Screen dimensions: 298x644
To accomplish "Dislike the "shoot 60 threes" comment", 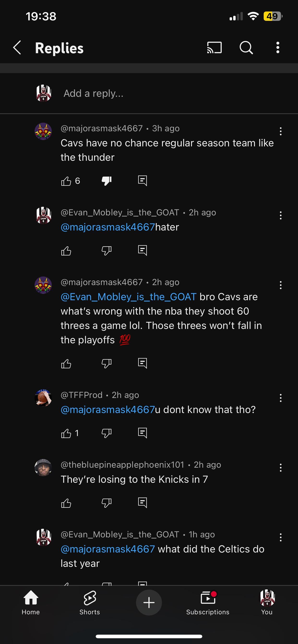I will [107, 363].
